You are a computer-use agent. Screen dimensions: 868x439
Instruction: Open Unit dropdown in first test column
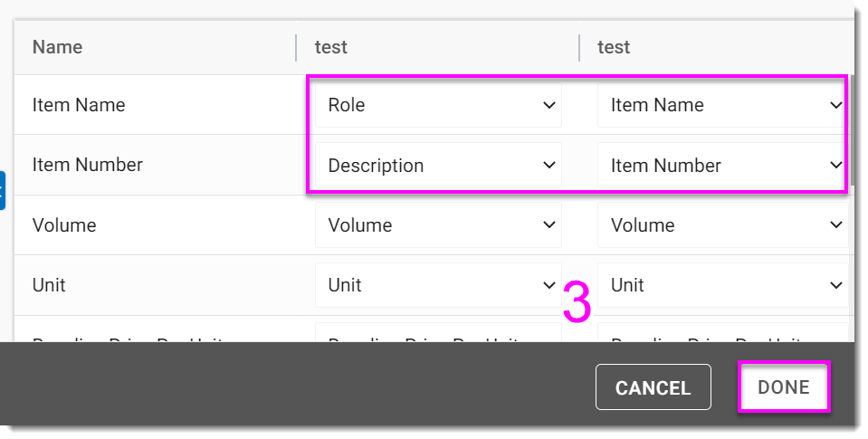[x=438, y=285]
